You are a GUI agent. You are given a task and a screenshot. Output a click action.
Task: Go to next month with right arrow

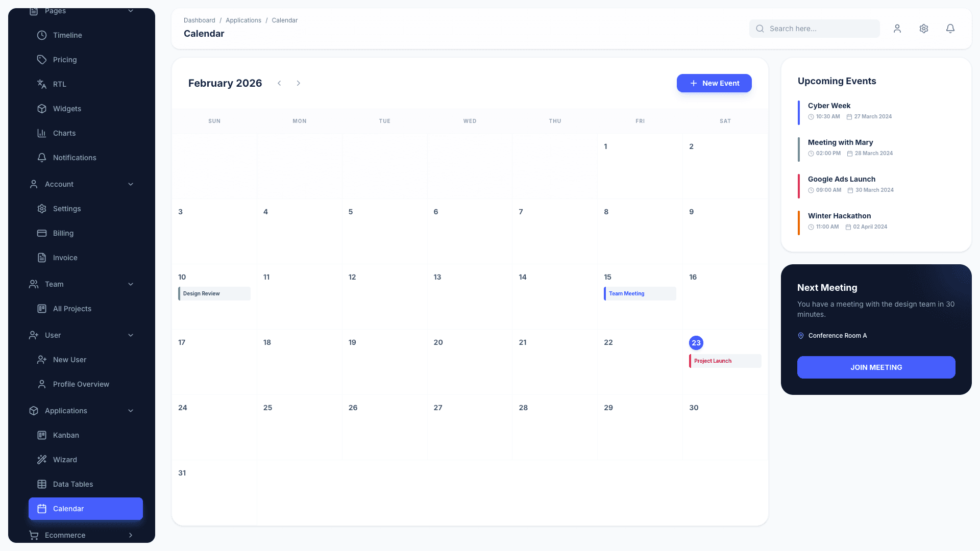pos(299,83)
